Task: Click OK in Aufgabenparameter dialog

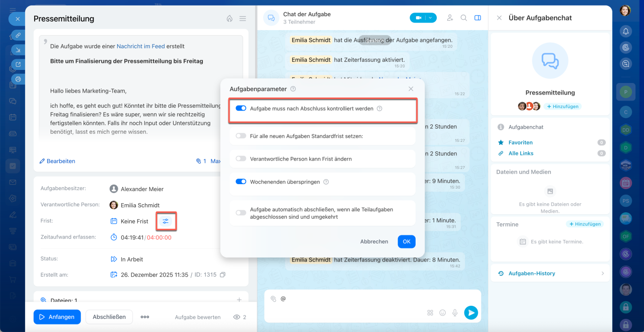Action: pyautogui.click(x=407, y=241)
